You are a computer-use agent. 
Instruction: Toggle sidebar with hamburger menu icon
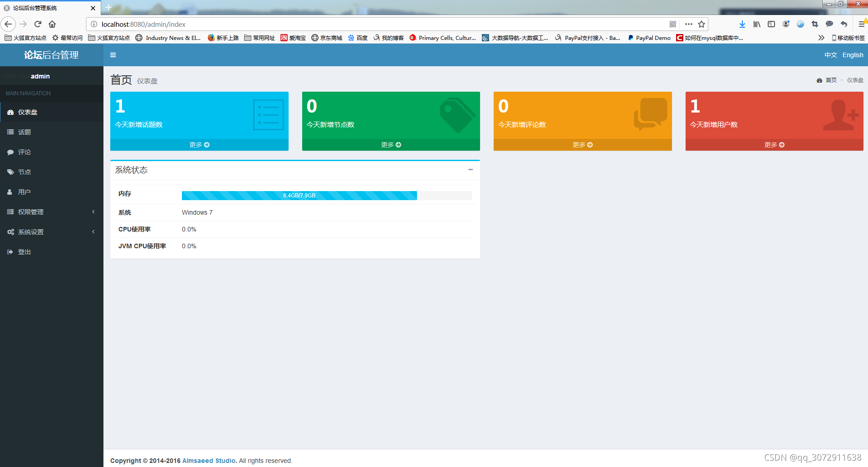(113, 55)
